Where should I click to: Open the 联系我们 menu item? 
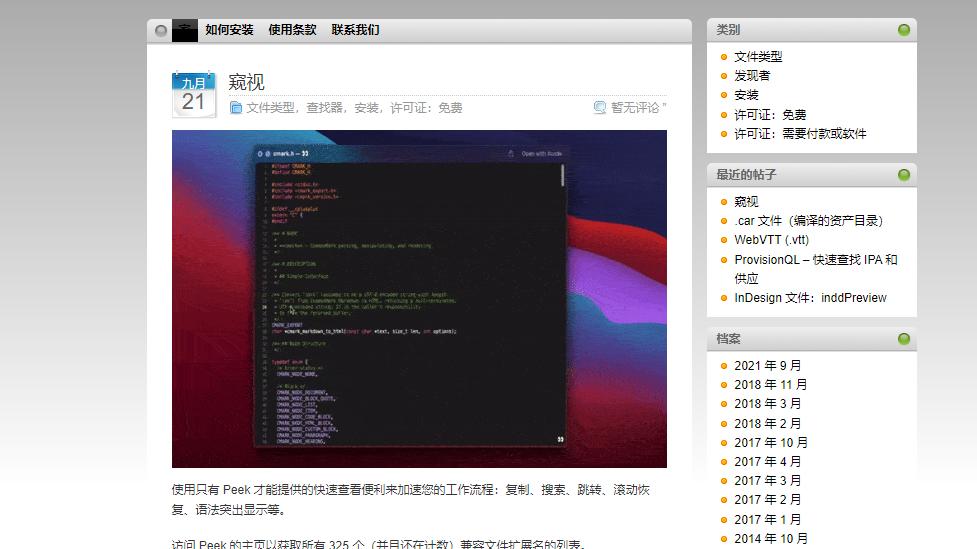(x=355, y=30)
